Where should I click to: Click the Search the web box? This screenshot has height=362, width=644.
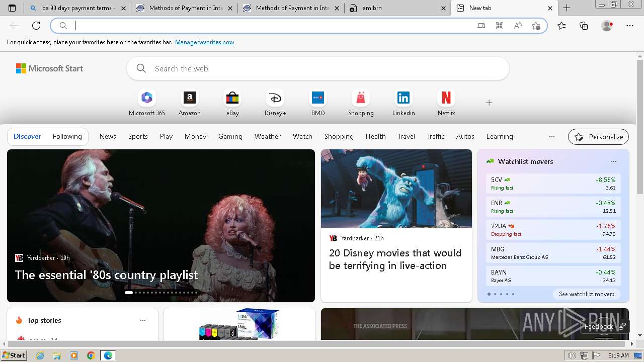[318, 68]
